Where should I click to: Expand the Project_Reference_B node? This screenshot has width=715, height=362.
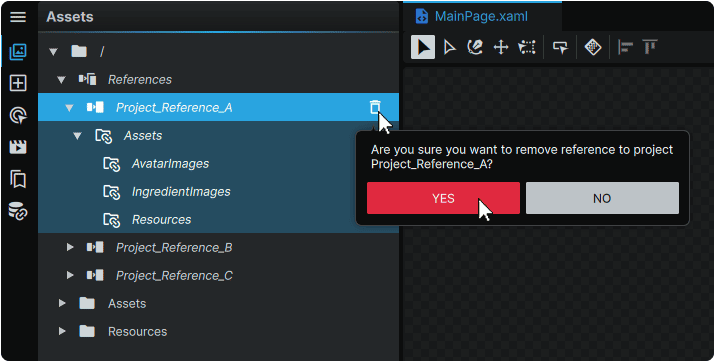pos(70,247)
